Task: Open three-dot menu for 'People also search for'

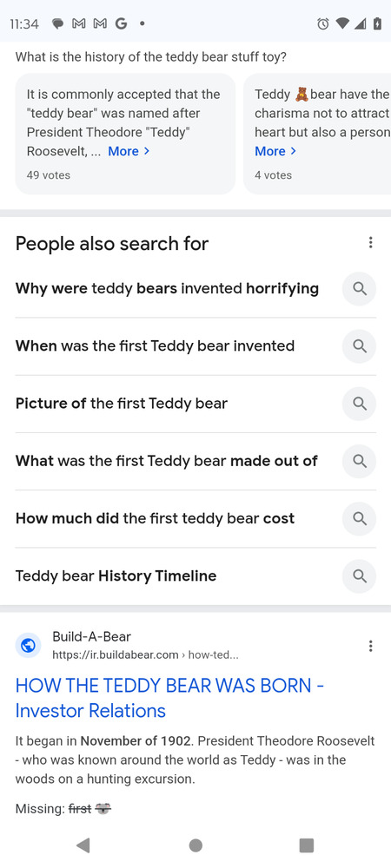Action: (370, 242)
